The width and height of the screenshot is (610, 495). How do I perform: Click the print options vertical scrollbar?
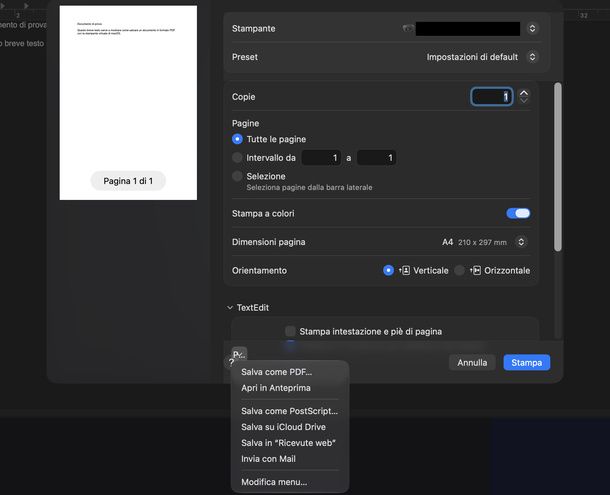tap(558, 167)
